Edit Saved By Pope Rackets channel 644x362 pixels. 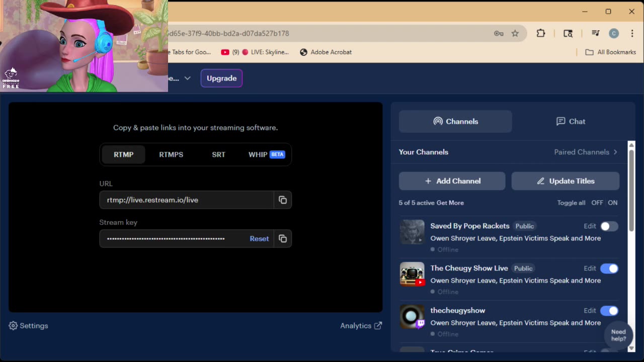(590, 226)
